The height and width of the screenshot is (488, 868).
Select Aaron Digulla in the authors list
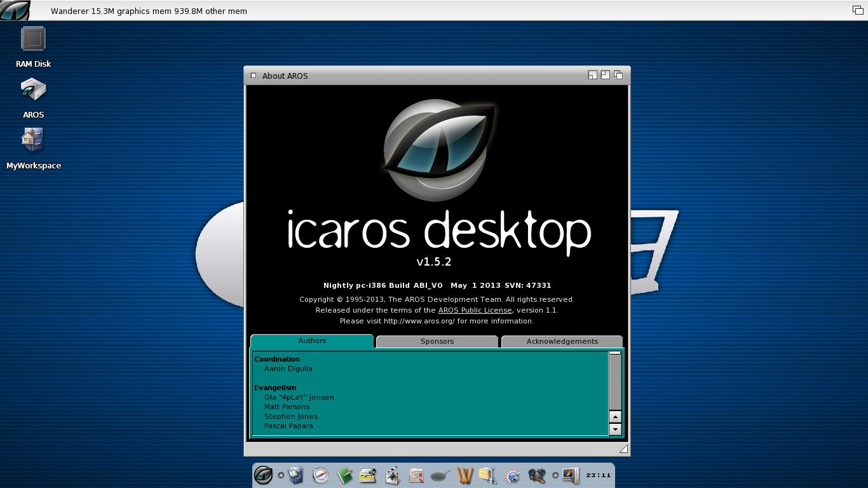click(x=288, y=369)
